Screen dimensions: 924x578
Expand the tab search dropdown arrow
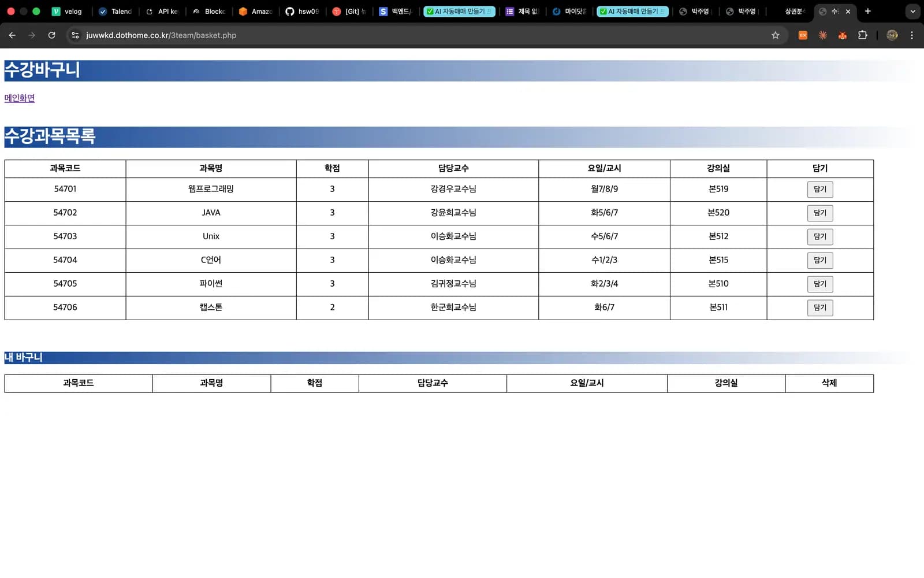tap(912, 11)
